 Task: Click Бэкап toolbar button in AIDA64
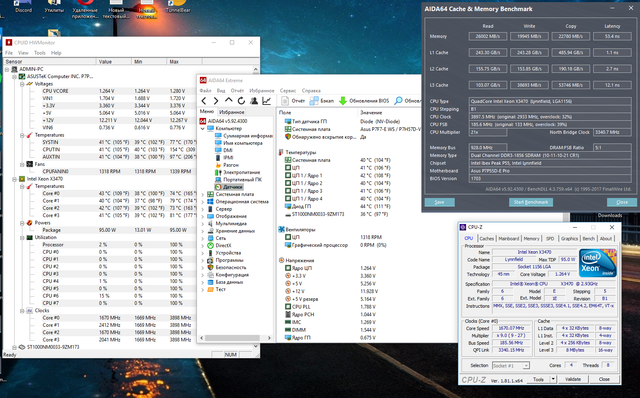pyautogui.click(x=322, y=101)
